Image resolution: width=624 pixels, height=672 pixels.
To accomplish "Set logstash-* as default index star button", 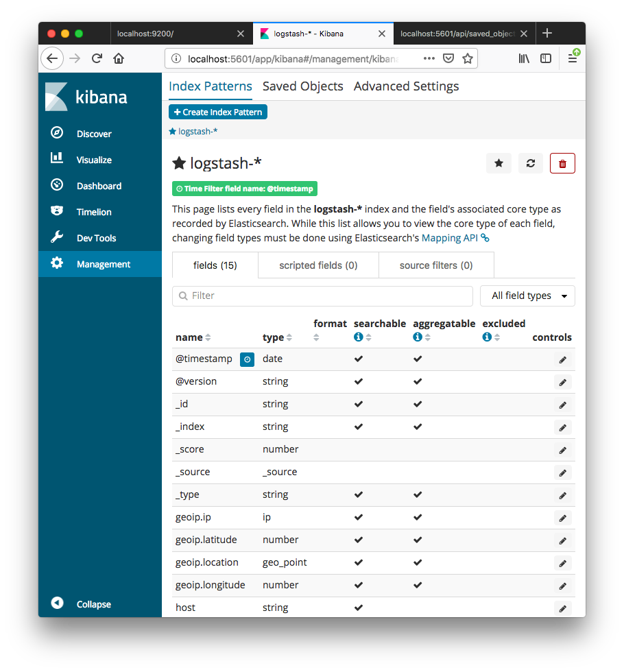I will 499,163.
